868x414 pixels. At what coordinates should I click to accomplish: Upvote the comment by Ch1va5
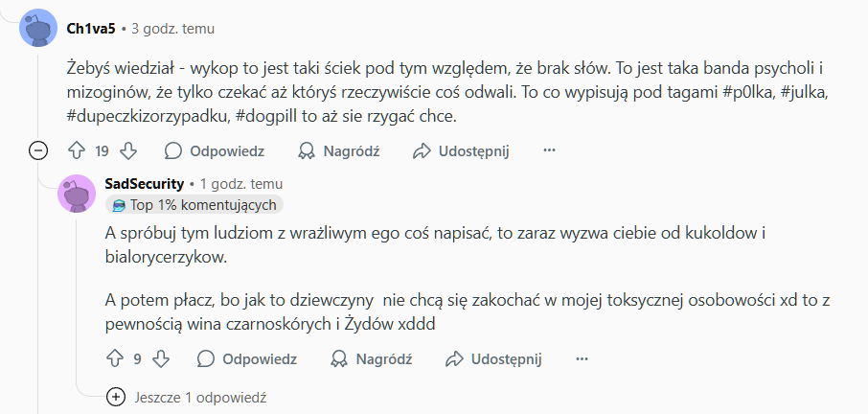78,150
